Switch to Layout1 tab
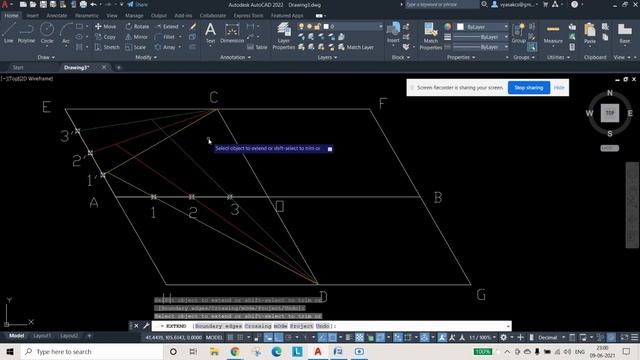The height and width of the screenshot is (360, 640). pyautogui.click(x=42, y=336)
